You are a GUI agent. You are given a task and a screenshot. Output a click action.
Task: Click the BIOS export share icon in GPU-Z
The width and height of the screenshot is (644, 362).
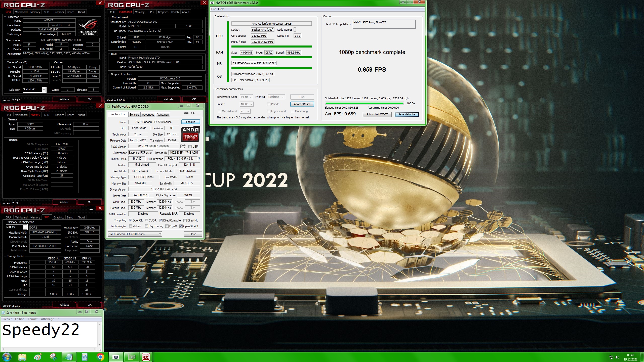183,146
